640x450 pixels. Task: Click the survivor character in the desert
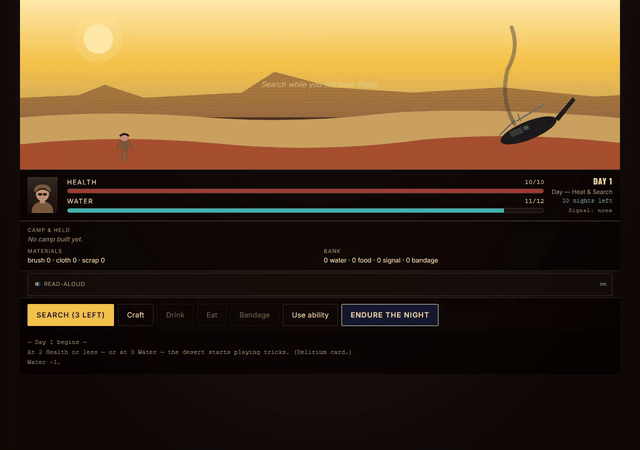(124, 147)
